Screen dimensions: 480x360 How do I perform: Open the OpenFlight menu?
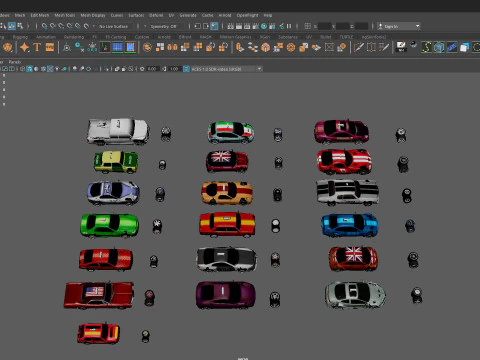coord(247,15)
